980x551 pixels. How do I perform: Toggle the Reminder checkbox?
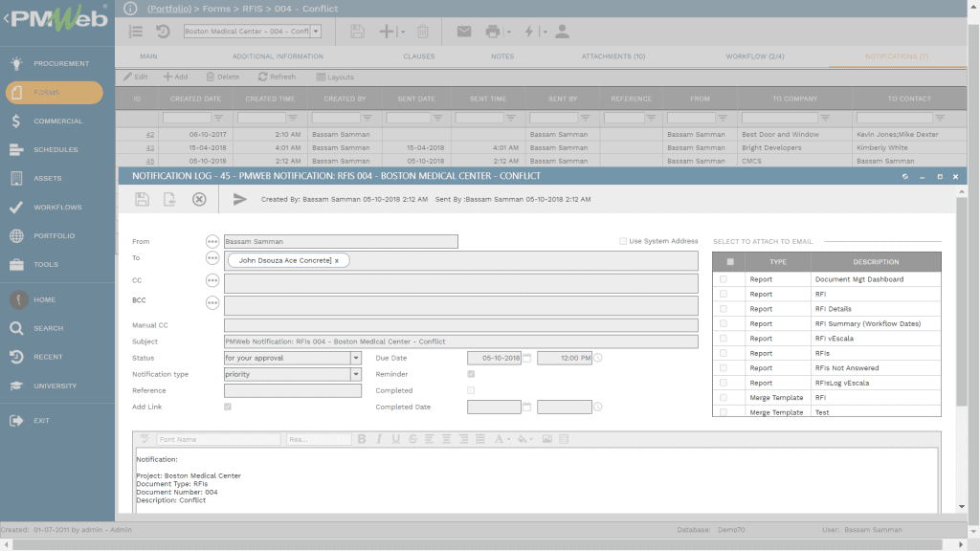pyautogui.click(x=471, y=374)
